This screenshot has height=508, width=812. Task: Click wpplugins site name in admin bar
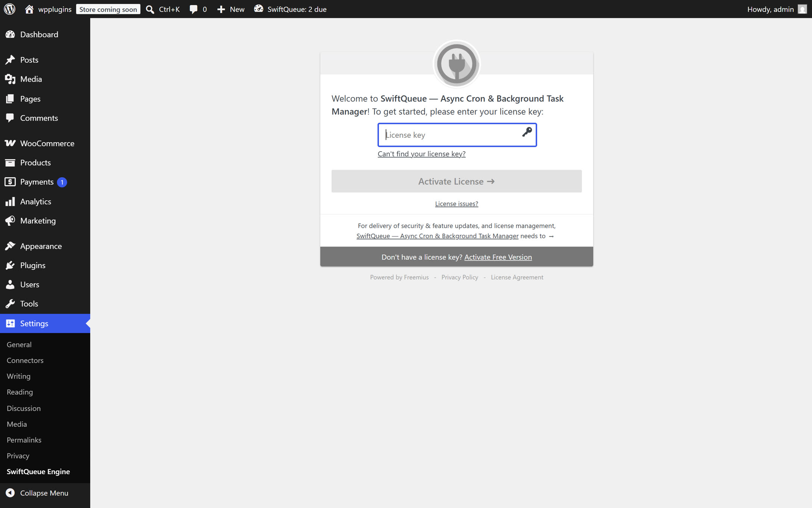(55, 9)
